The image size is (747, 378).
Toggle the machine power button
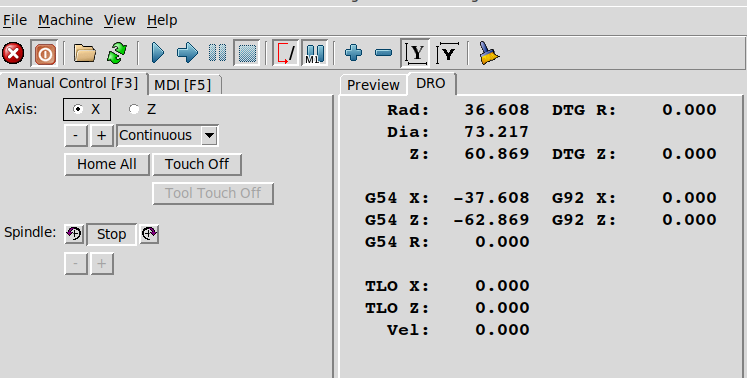[x=45, y=53]
